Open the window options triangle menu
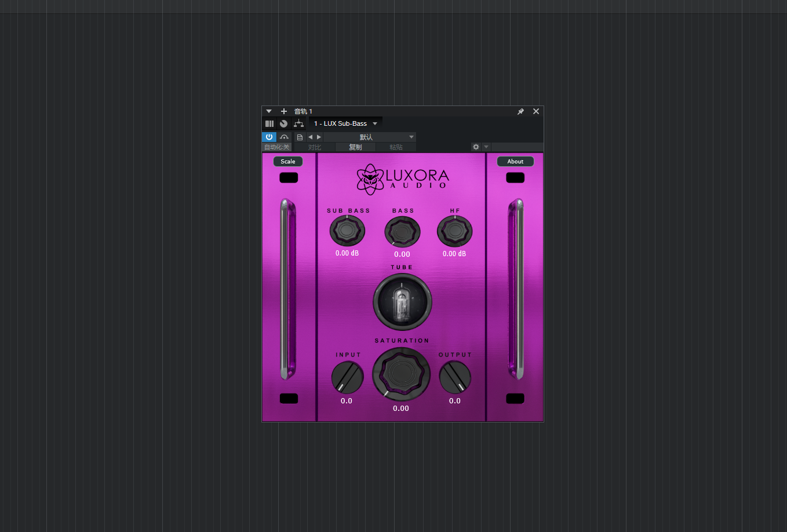The image size is (787, 532). click(269, 111)
